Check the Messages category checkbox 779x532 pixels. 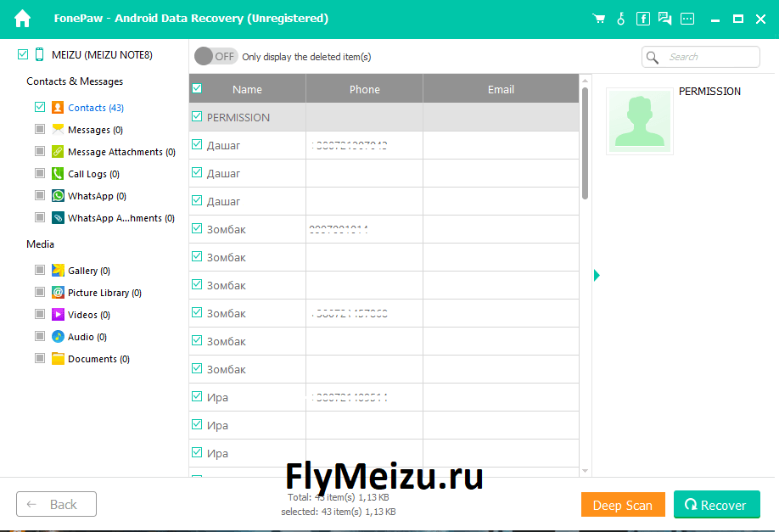40,129
